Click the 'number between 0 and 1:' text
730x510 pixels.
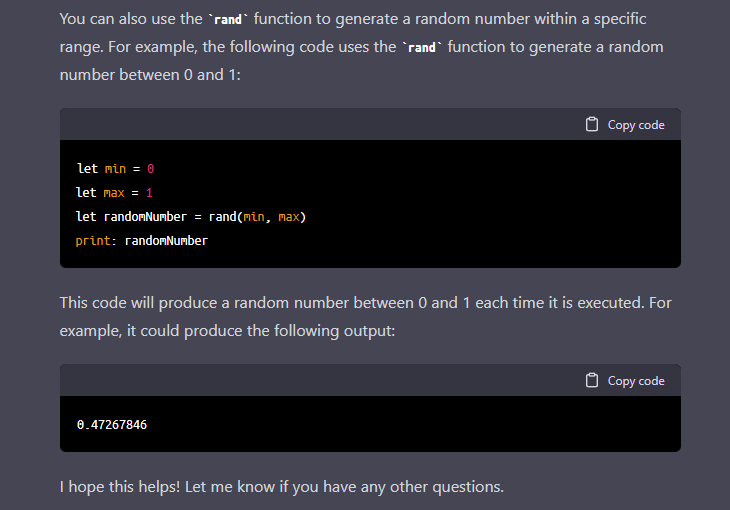150,75
